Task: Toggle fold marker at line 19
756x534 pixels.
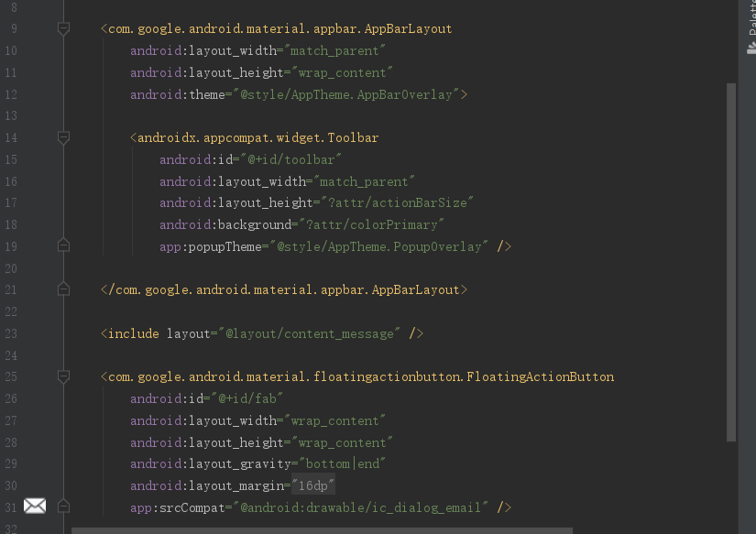Action: pyautogui.click(x=63, y=245)
